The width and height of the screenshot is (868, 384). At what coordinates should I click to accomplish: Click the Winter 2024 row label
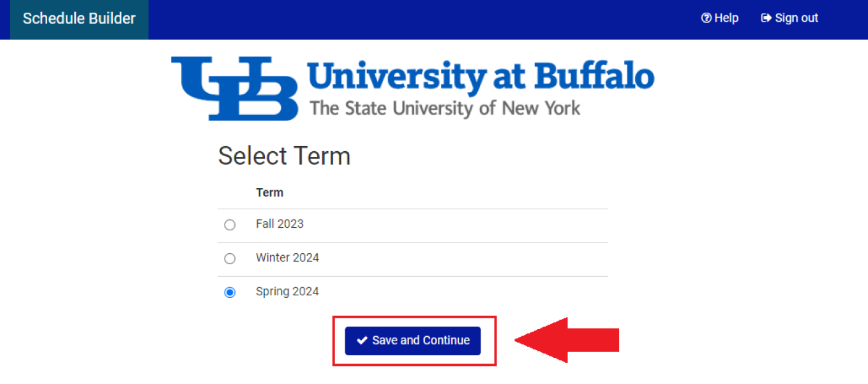[287, 258]
